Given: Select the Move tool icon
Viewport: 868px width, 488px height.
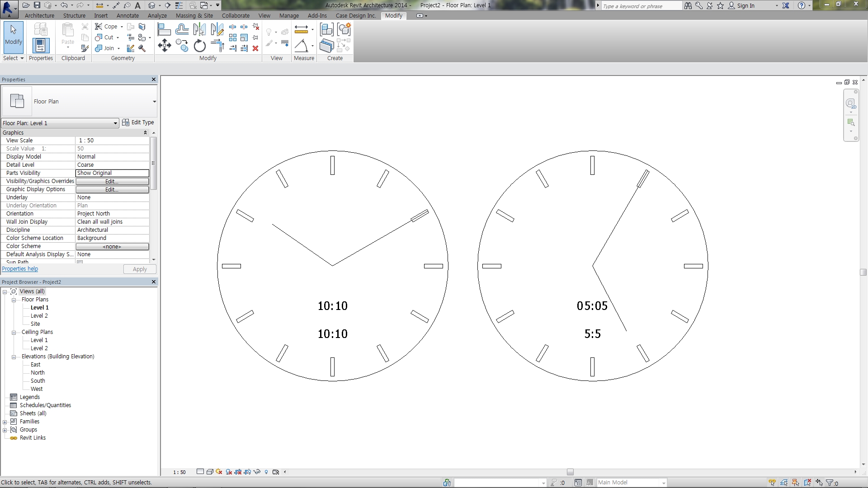Looking at the screenshot, I should (x=165, y=45).
